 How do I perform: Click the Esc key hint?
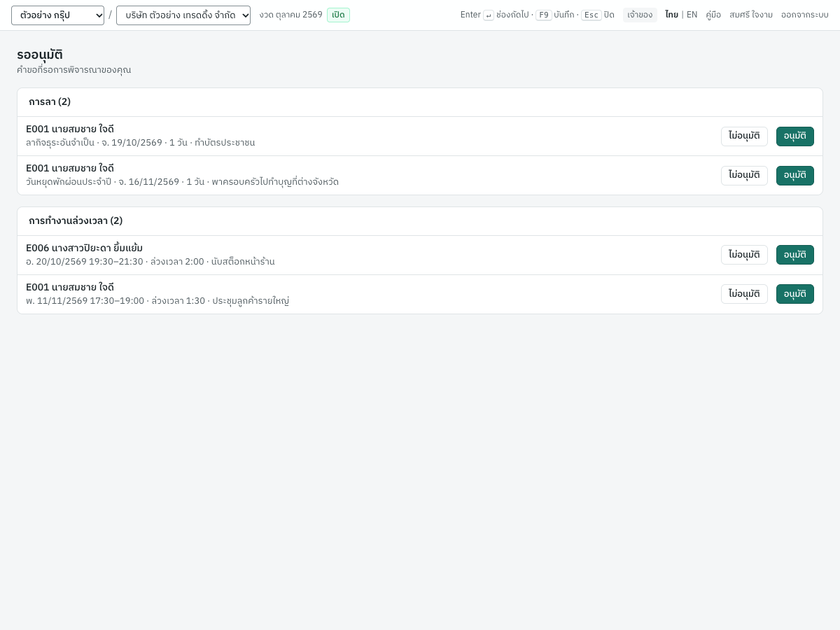591,15
